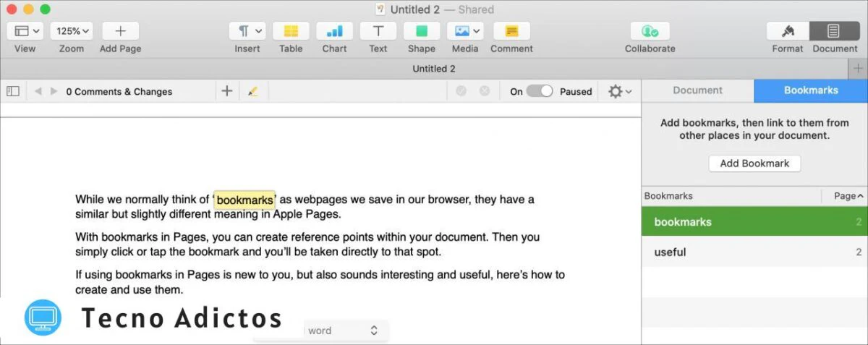Add a comment with review bar plus
This screenshot has width=868, height=345.
pyautogui.click(x=227, y=91)
